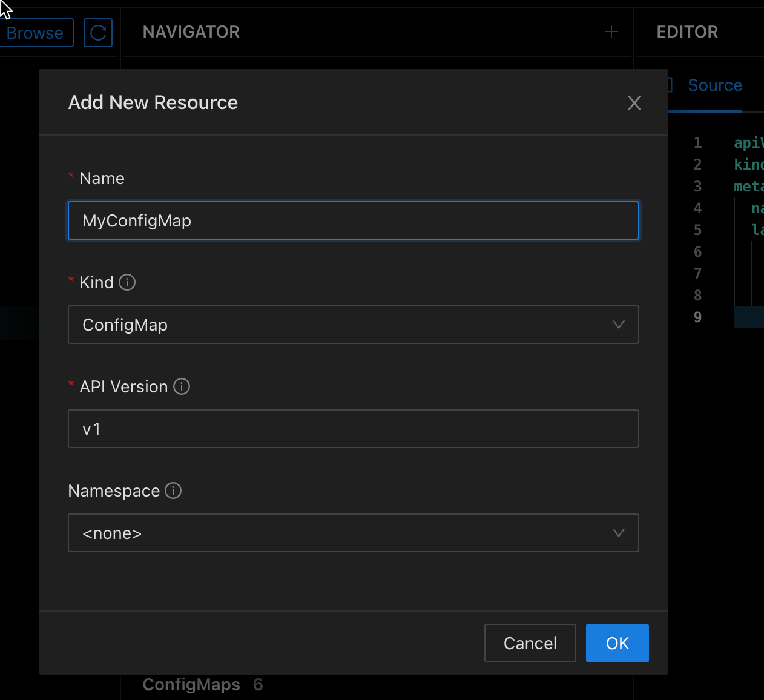Close the Add New Resource dialog
This screenshot has width=764, height=700.
tap(634, 103)
